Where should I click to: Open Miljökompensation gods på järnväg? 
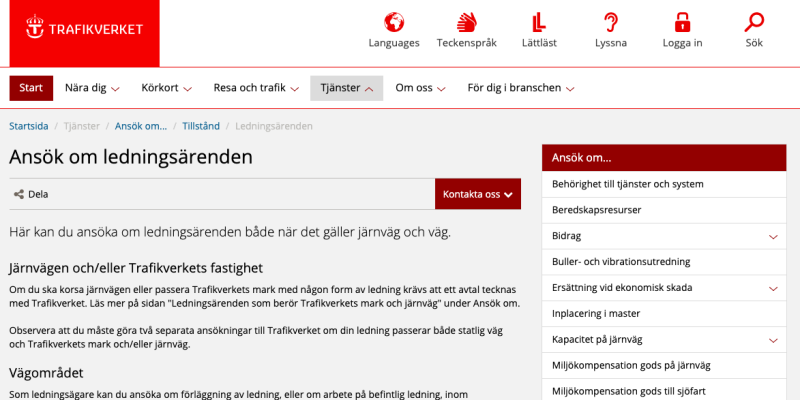click(x=664, y=366)
